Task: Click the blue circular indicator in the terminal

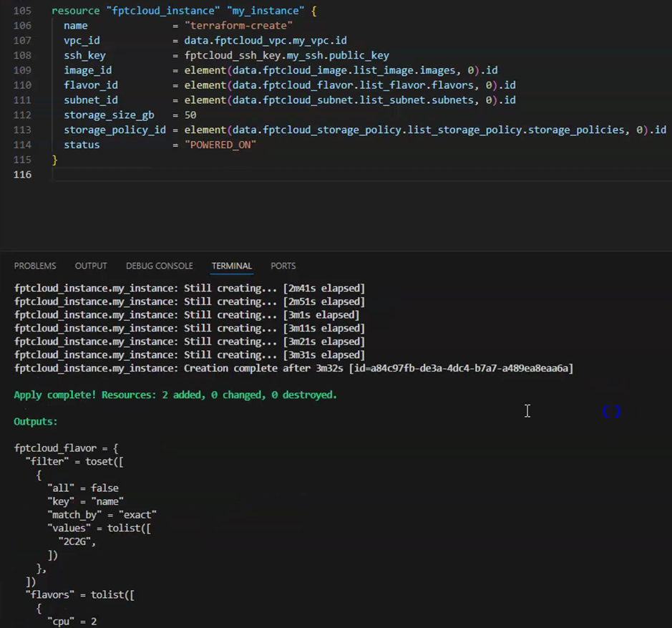Action: point(610,411)
